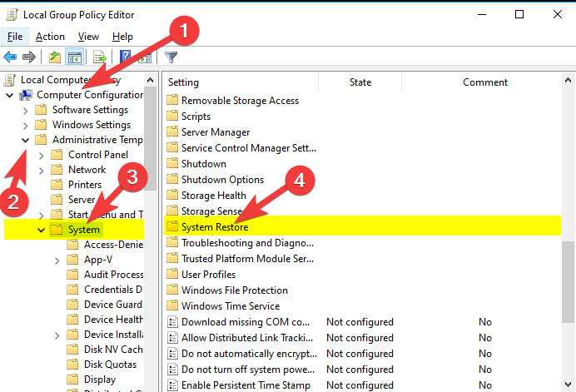Open the View menu
The image size is (576, 392).
88,37
